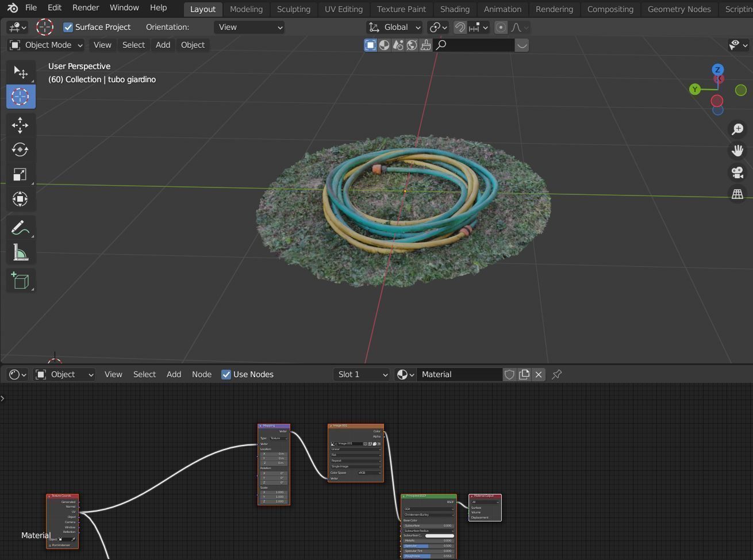Screen dimensions: 753x560
Task: Open the viewport View menu
Action: (x=102, y=45)
